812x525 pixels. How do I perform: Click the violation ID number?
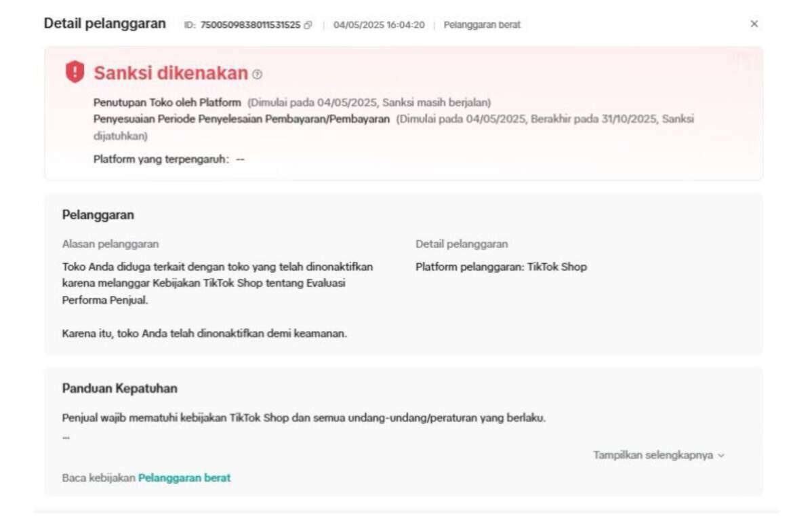pos(250,25)
